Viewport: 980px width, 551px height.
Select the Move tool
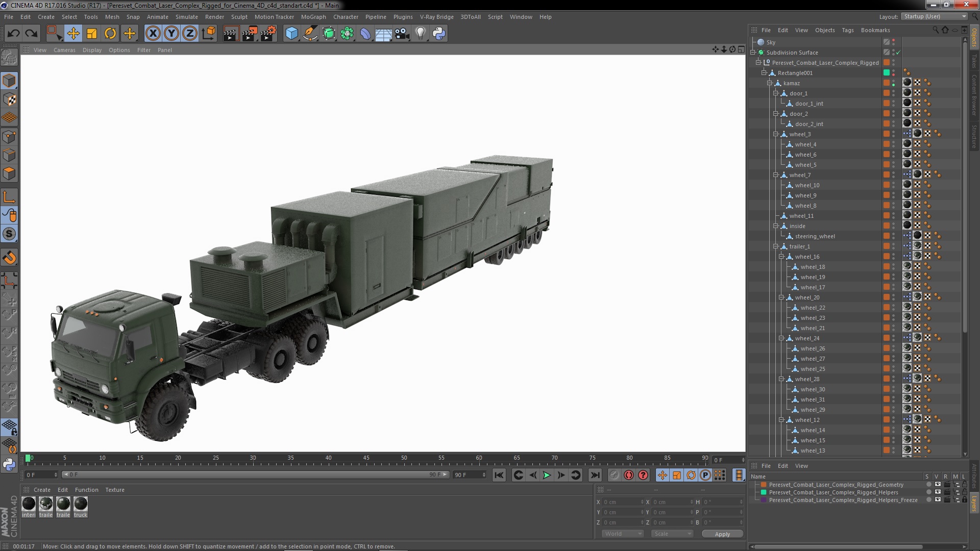tap(73, 34)
